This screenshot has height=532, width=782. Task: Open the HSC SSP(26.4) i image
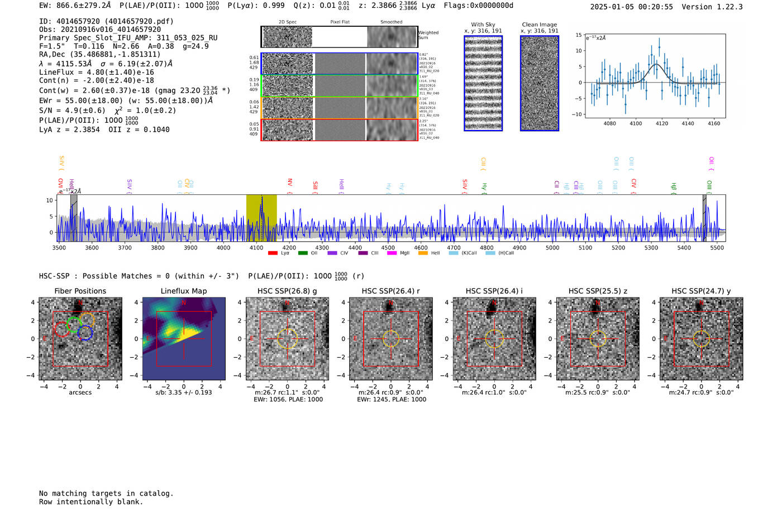494,339
